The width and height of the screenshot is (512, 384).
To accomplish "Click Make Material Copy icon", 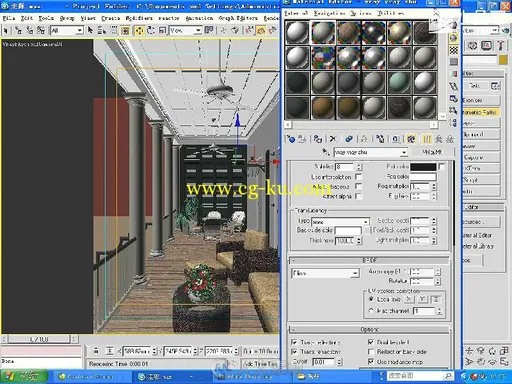I will 349,139.
